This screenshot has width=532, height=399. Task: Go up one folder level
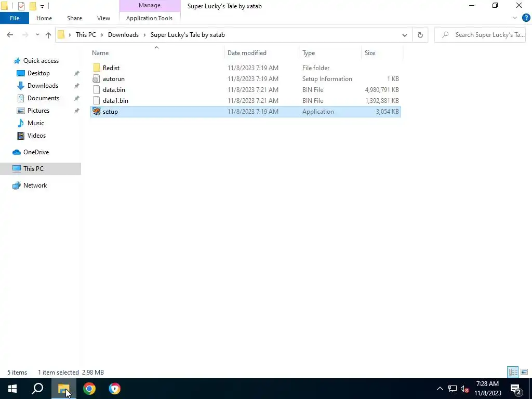point(48,35)
